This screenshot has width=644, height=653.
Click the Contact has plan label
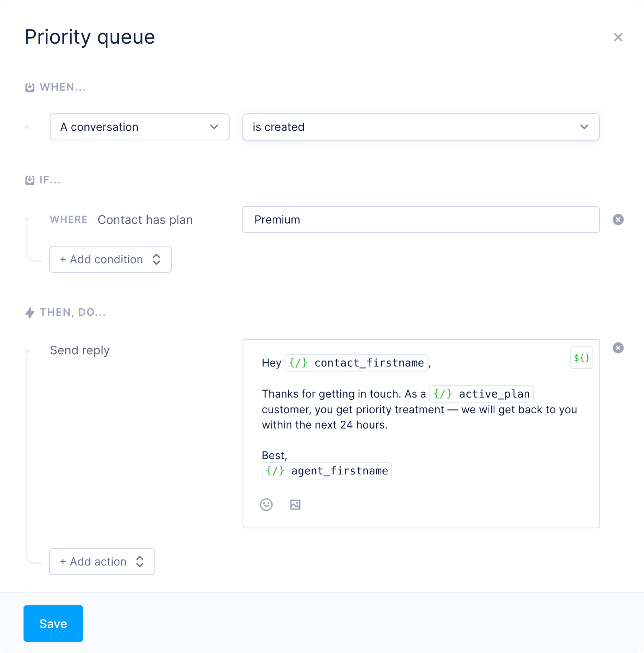(x=145, y=220)
